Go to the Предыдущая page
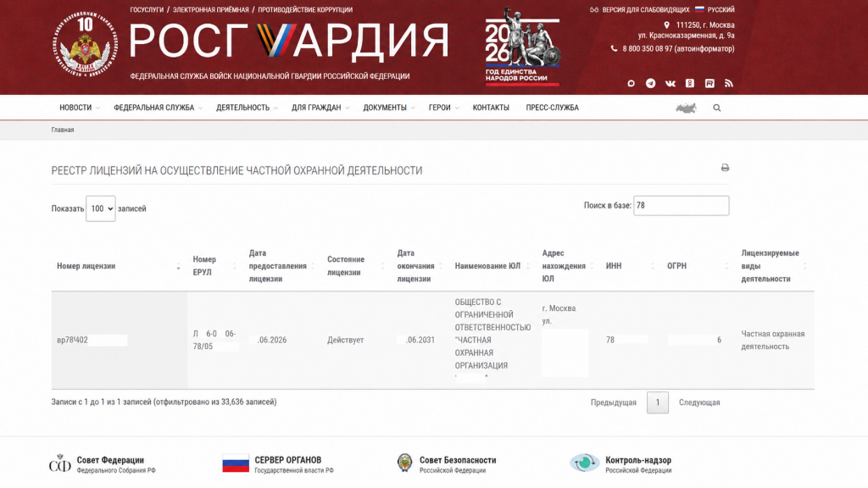868x488 pixels. 614,402
